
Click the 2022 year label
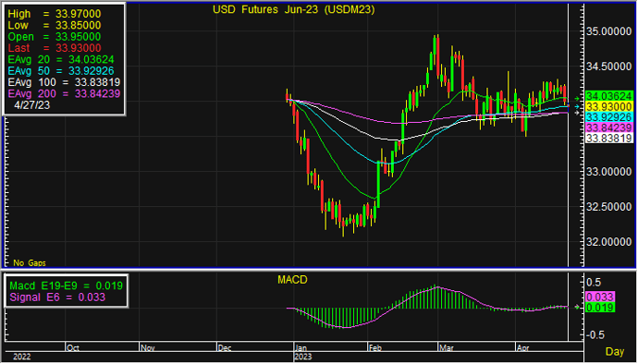pyautogui.click(x=21, y=358)
